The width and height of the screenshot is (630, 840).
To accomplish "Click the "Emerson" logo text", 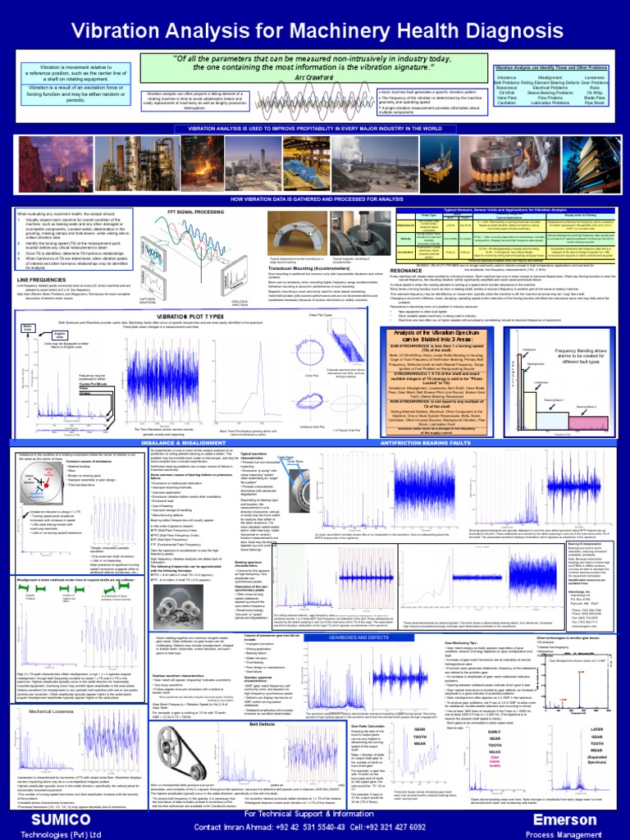I will 564,819.
